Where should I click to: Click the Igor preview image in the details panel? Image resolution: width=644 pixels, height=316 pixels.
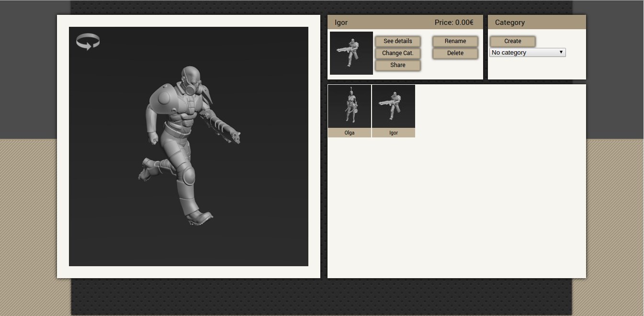[x=351, y=53]
